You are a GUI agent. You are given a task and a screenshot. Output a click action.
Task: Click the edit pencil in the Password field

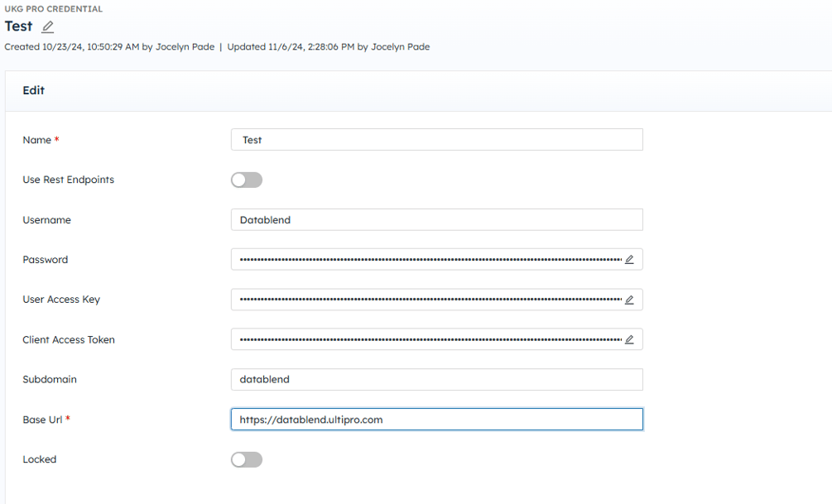click(x=629, y=260)
